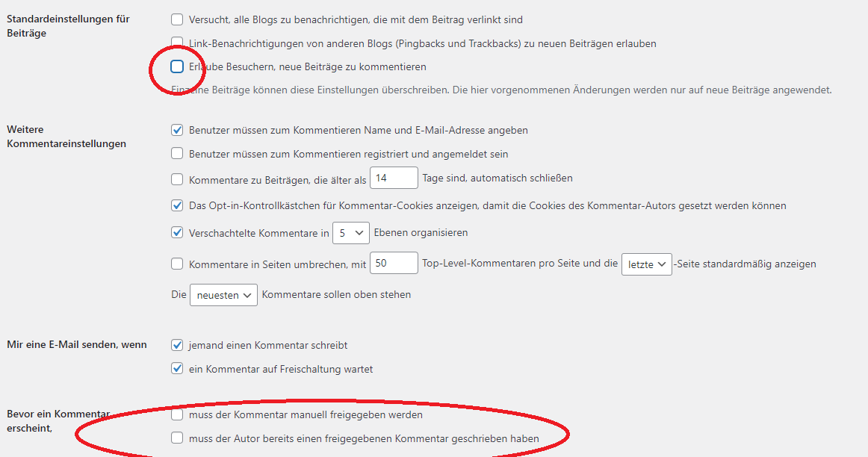Require manual approval of comments
This screenshot has height=457, width=868.
177,414
